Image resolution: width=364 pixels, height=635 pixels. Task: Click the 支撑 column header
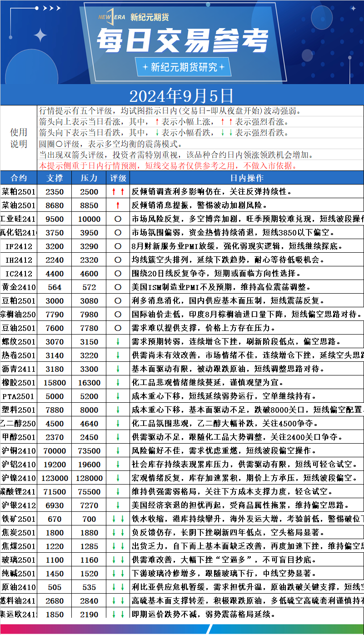(x=55, y=178)
